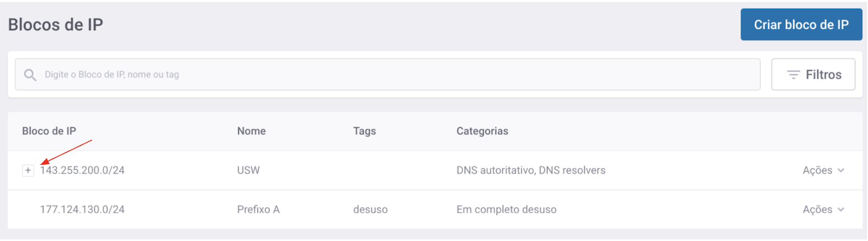868x241 pixels.
Task: Click the USW name cell
Action: (248, 170)
